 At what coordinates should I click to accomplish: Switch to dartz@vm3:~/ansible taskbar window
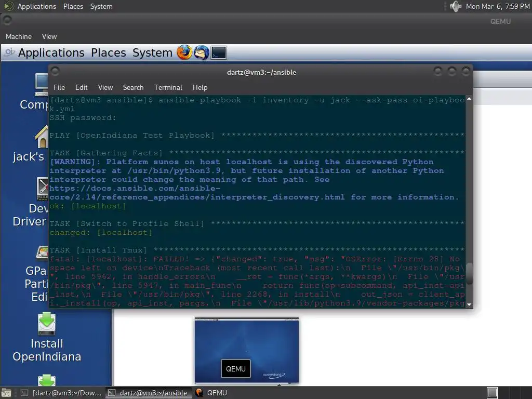click(x=148, y=393)
